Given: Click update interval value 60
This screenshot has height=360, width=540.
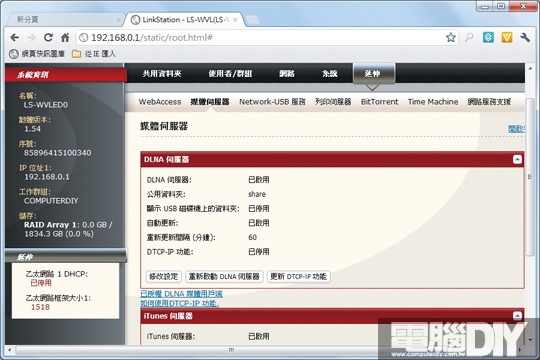Looking at the screenshot, I should pyautogui.click(x=252, y=237).
